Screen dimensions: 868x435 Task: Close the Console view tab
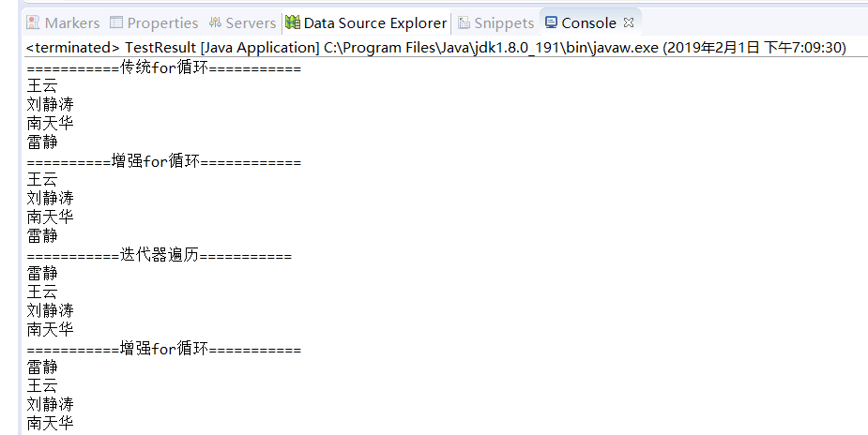(x=629, y=22)
